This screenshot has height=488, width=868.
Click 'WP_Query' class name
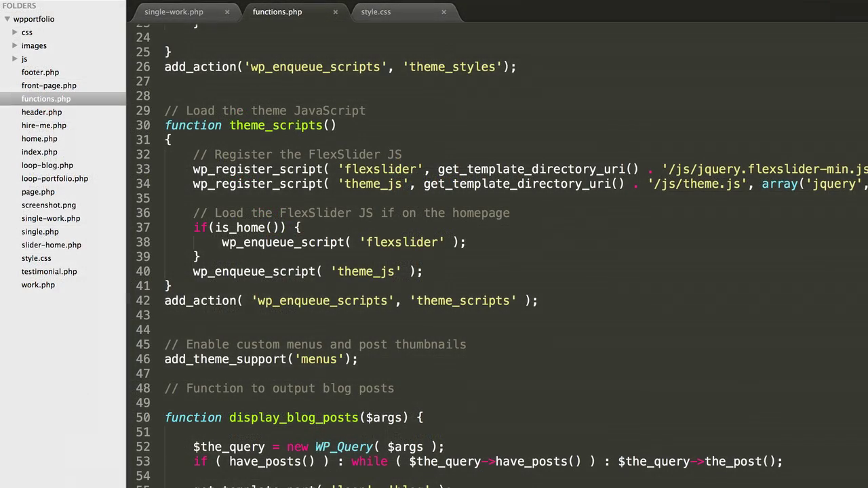[344, 447]
